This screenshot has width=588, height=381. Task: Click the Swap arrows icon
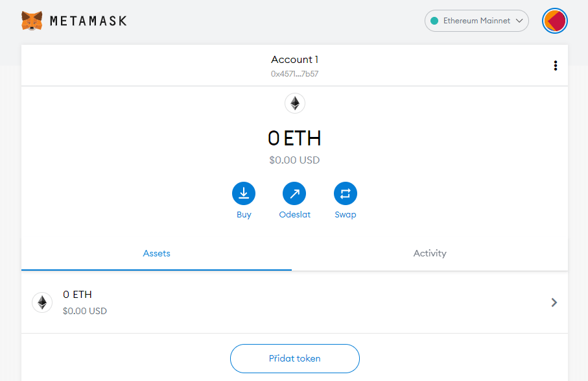pos(345,193)
